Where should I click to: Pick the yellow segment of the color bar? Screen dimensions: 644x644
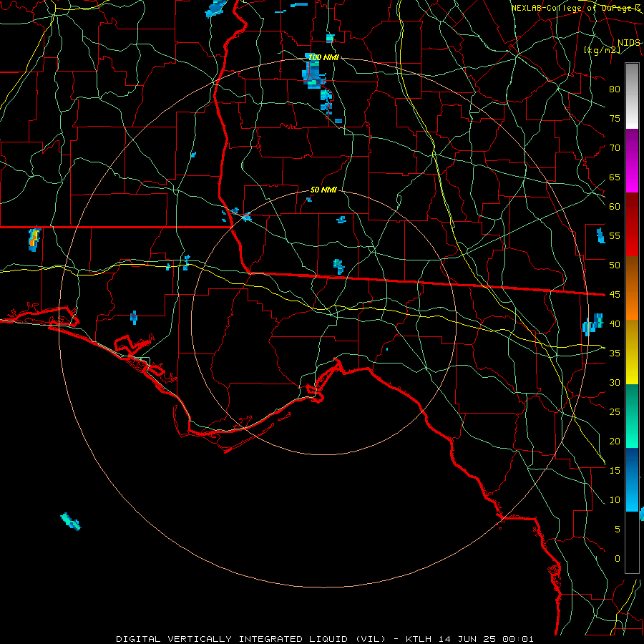click(632, 352)
